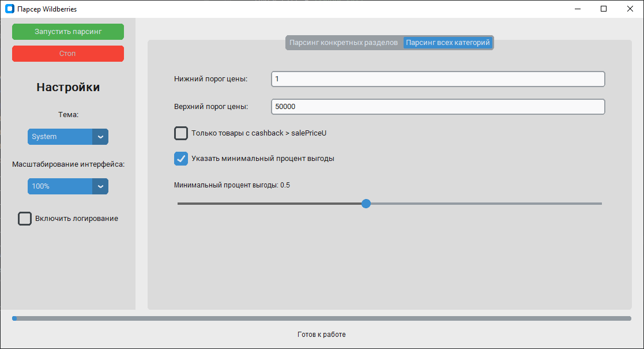
Task: Focus the Верхний порог цены field with 50000
Action: [x=438, y=107]
